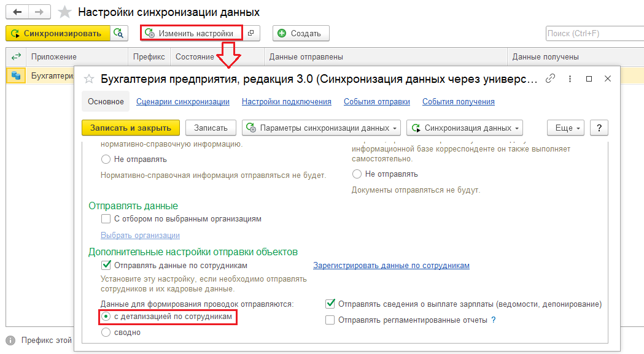The height and width of the screenshot is (354, 644).
Task: Open help with the ? button
Action: [599, 128]
